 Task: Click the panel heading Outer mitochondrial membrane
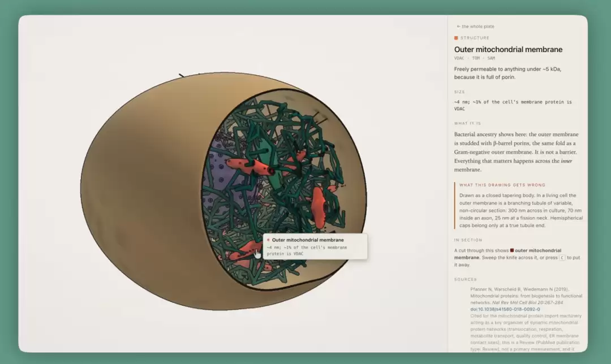(508, 49)
